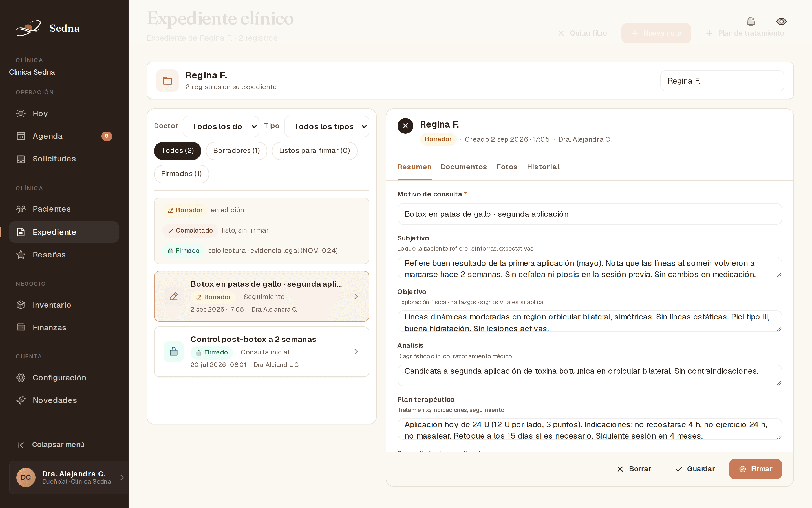
Task: Open the Pacientes section
Action: click(x=64, y=209)
